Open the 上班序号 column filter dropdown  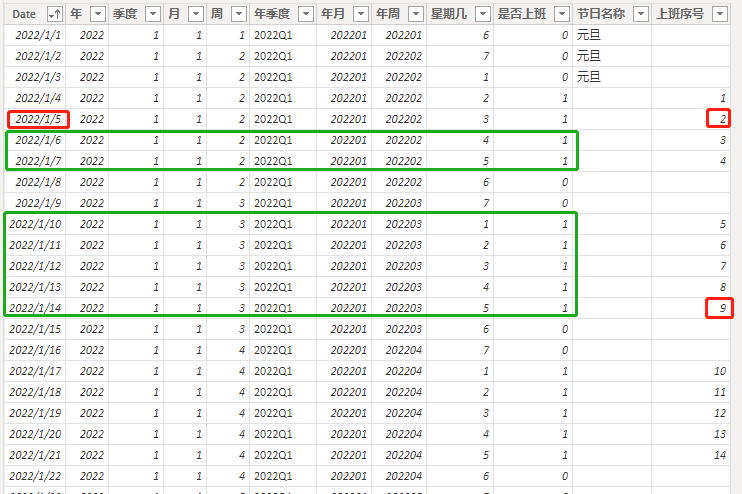coord(720,15)
